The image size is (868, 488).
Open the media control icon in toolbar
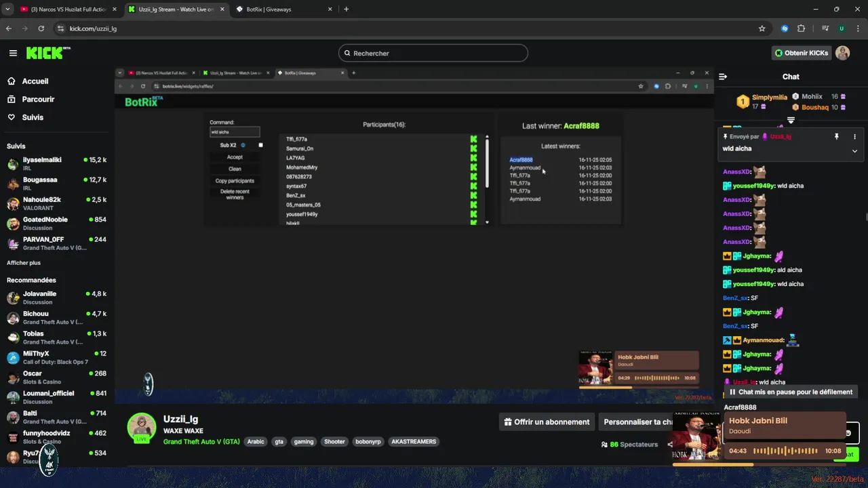click(x=825, y=28)
